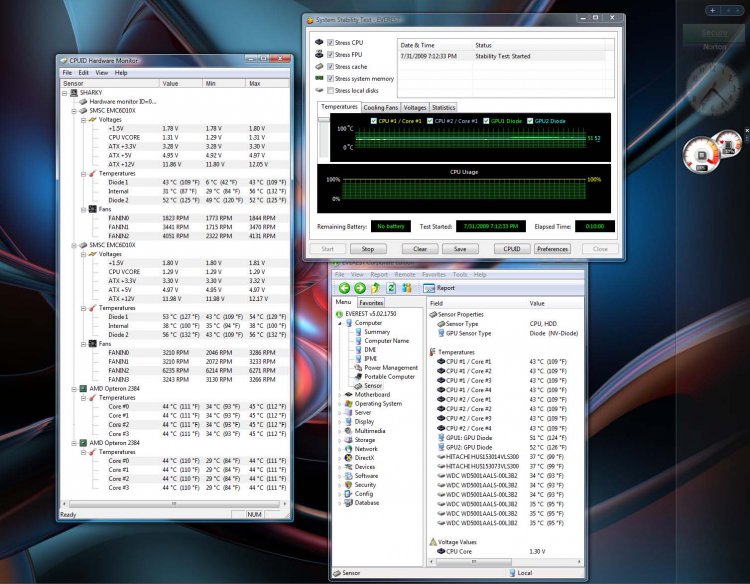Image resolution: width=750 pixels, height=584 pixels.
Task: Click the EVEREST Refresh toolbar icon
Action: (x=391, y=288)
